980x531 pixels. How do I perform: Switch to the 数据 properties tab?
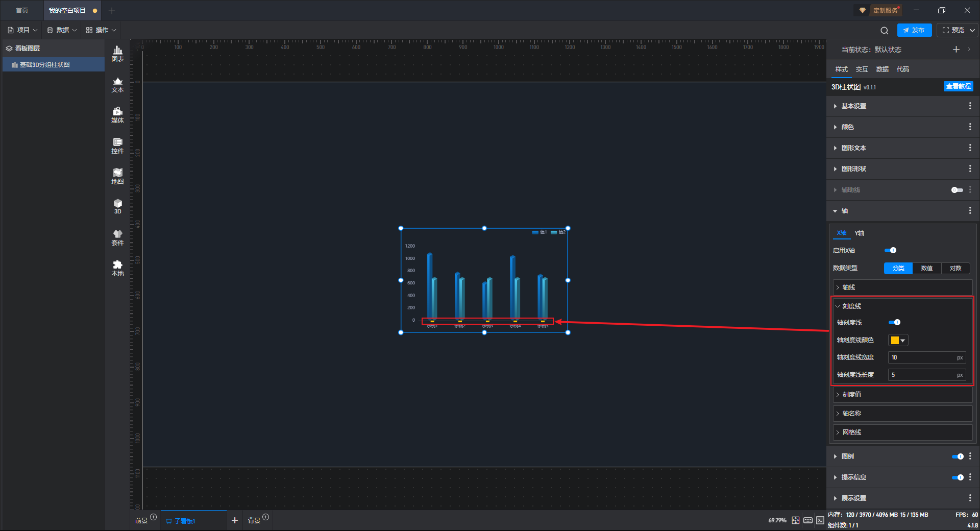(882, 69)
